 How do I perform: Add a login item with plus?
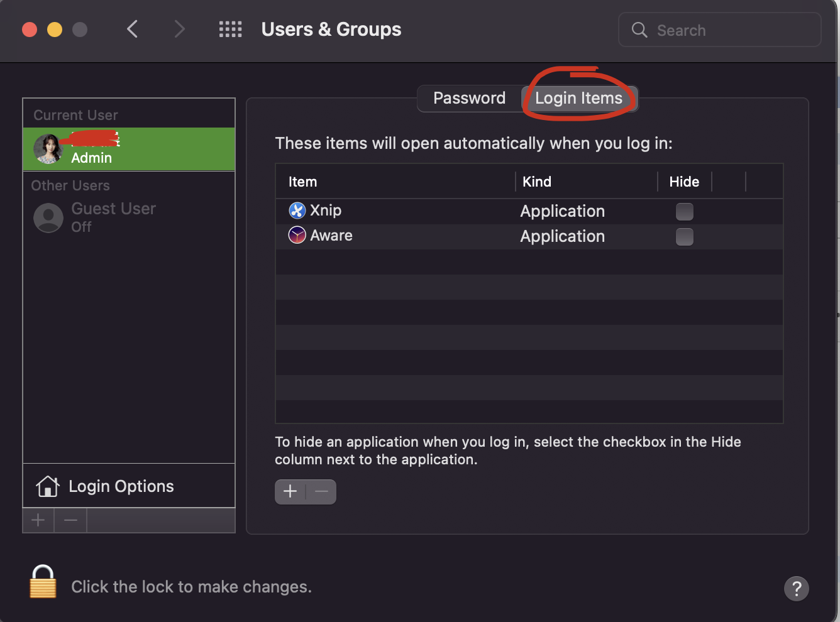point(290,491)
